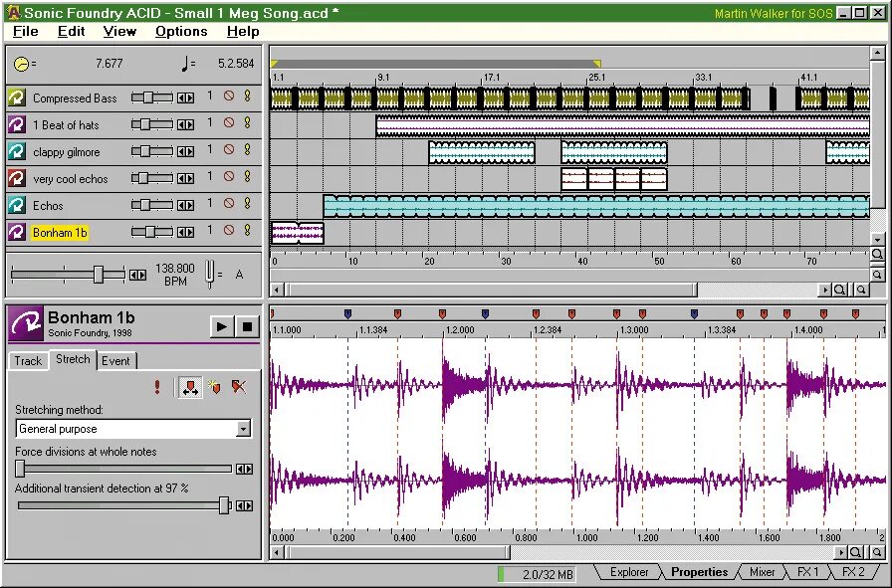The image size is (892, 588).
Task: Open the Explorer tab
Action: click(628, 573)
